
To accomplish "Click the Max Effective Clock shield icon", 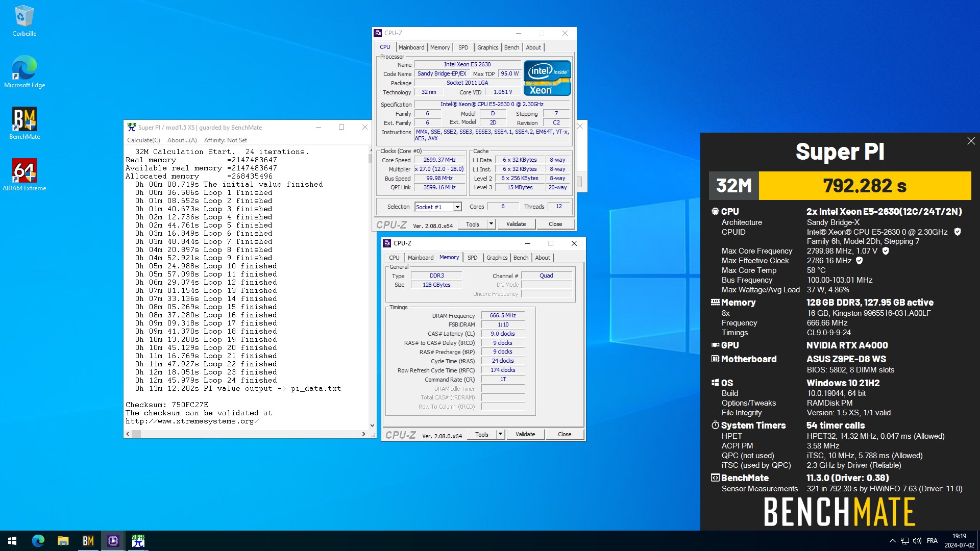I will pos(860,261).
